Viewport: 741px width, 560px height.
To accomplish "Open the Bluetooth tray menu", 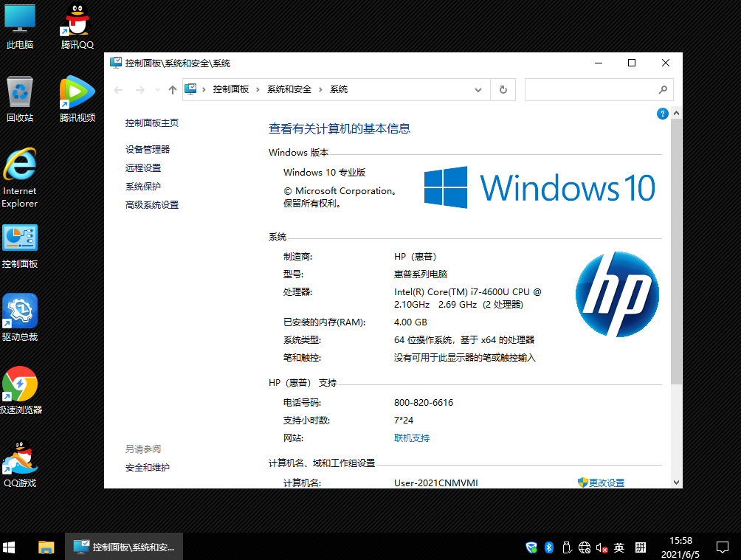I will [548, 547].
